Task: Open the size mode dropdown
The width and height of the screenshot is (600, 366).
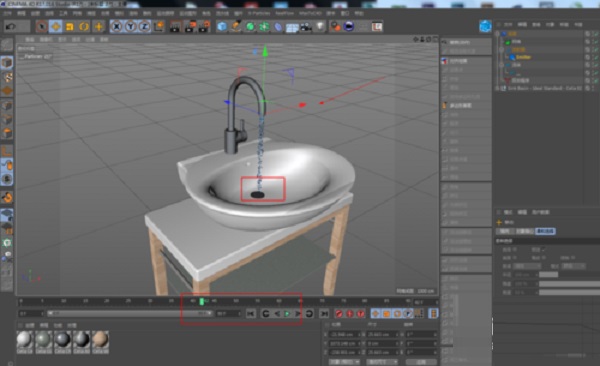Action: (382, 361)
